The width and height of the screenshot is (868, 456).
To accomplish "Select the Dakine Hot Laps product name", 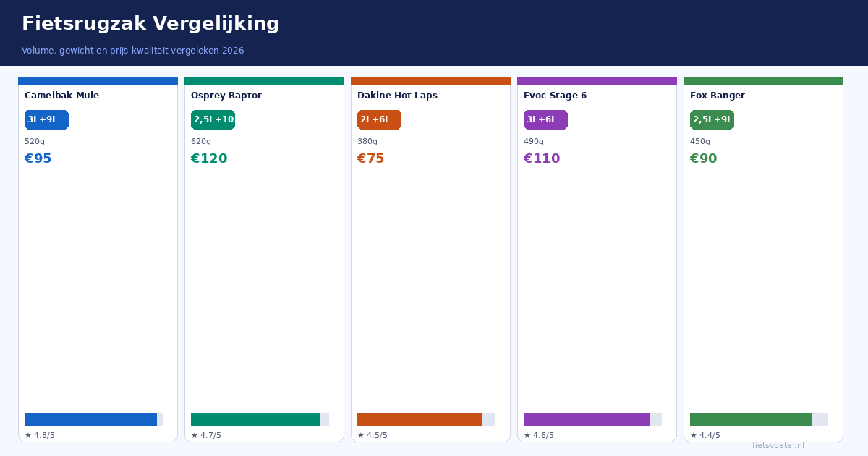I will coord(397,96).
